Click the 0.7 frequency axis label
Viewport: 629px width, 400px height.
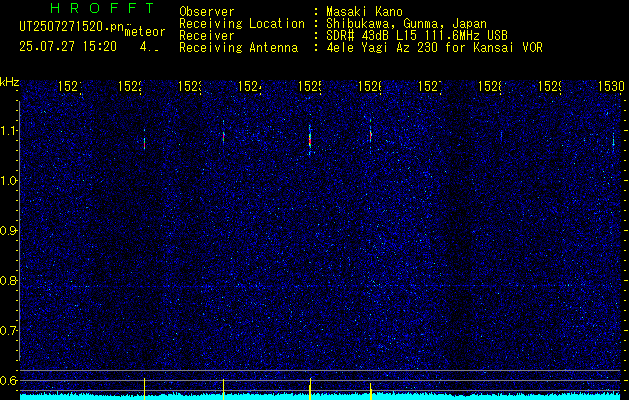coord(8,331)
